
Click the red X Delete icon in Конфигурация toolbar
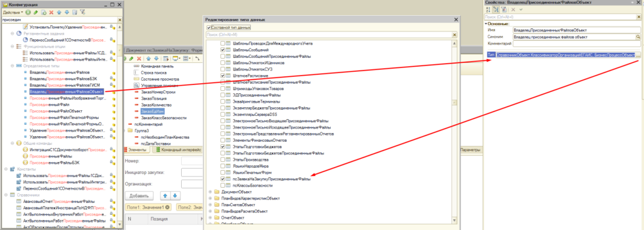click(x=52, y=13)
